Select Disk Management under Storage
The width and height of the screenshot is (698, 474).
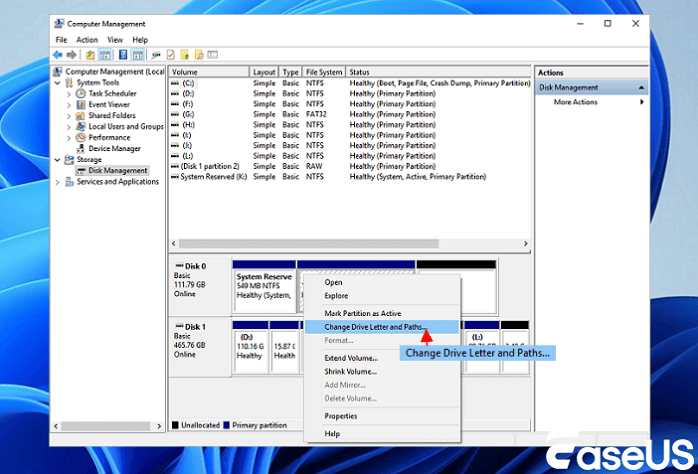(118, 171)
